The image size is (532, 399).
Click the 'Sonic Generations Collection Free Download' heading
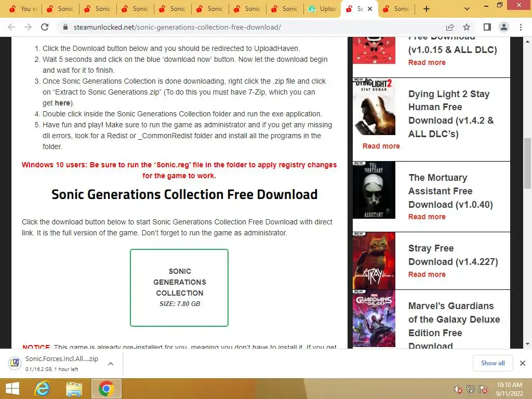click(184, 194)
